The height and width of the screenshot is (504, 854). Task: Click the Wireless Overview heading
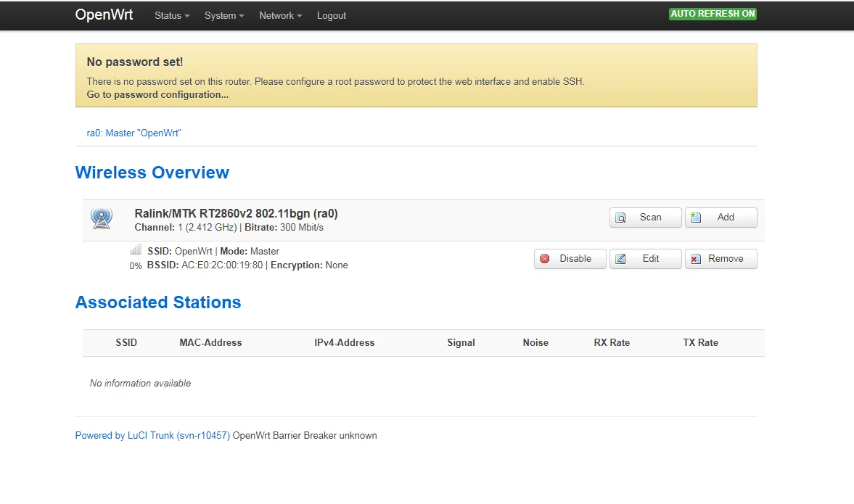(152, 173)
